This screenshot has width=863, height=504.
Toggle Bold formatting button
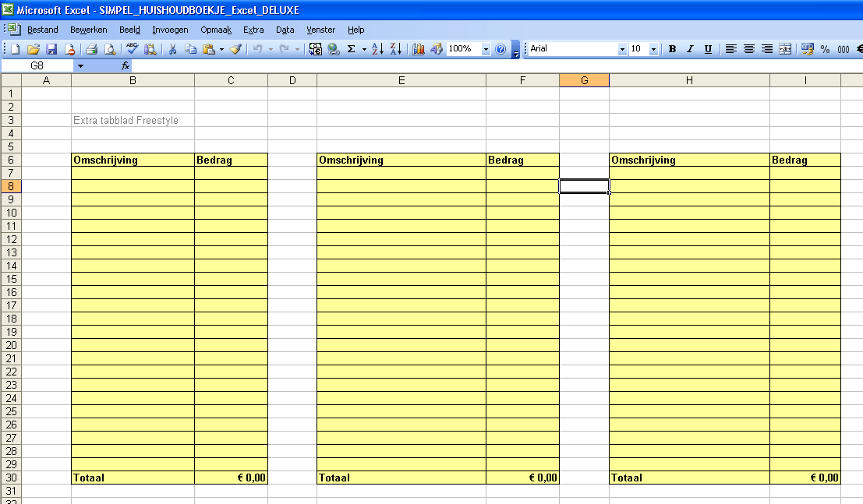click(x=672, y=49)
